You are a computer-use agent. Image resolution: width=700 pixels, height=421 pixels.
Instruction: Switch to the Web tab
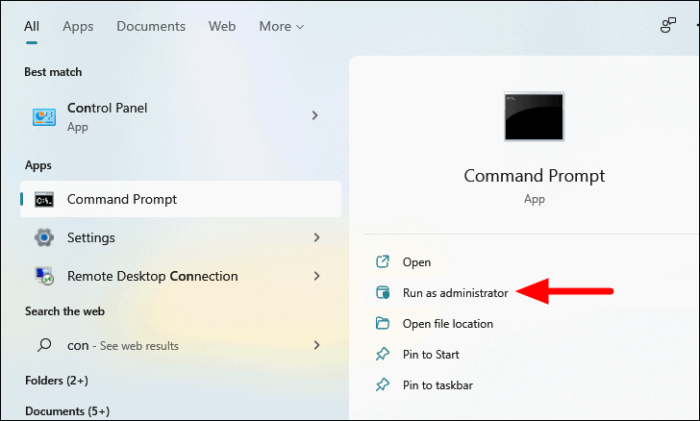(222, 26)
